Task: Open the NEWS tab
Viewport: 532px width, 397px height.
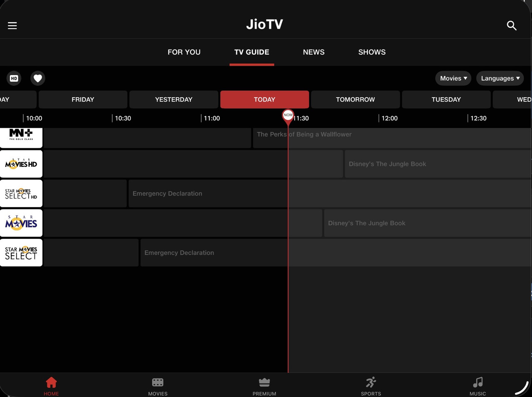Action: pos(314,52)
